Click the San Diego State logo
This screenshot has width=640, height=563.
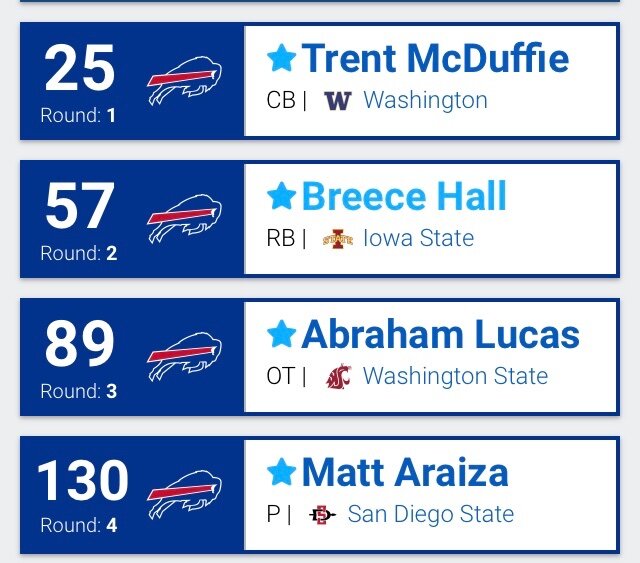(x=322, y=514)
